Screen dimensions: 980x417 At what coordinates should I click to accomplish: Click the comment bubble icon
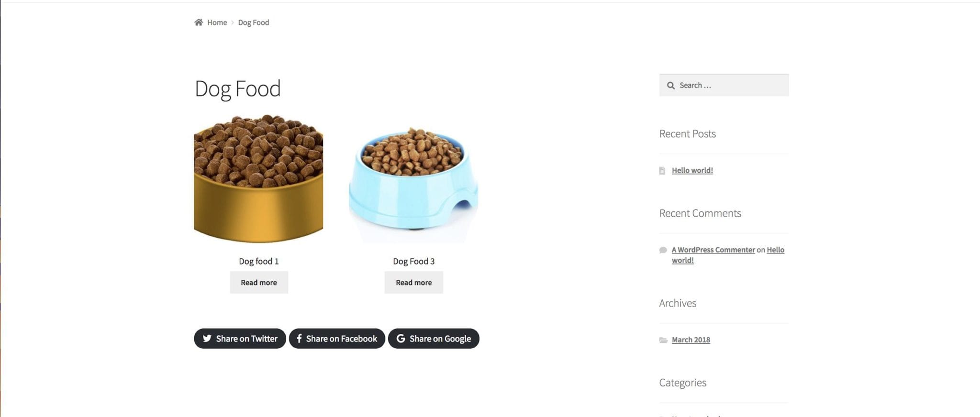click(663, 250)
